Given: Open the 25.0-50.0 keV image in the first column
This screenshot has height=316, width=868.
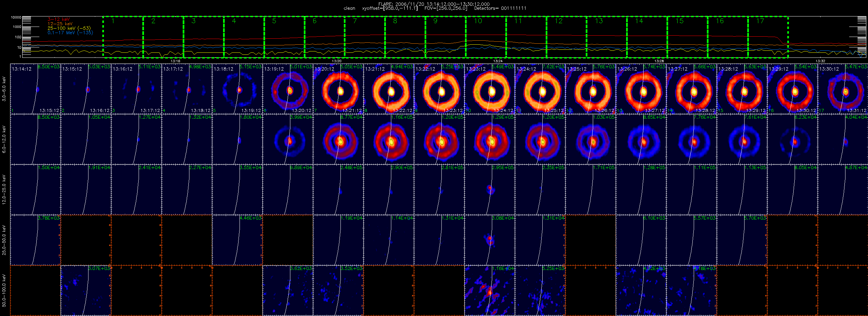Looking at the screenshot, I should tap(36, 240).
